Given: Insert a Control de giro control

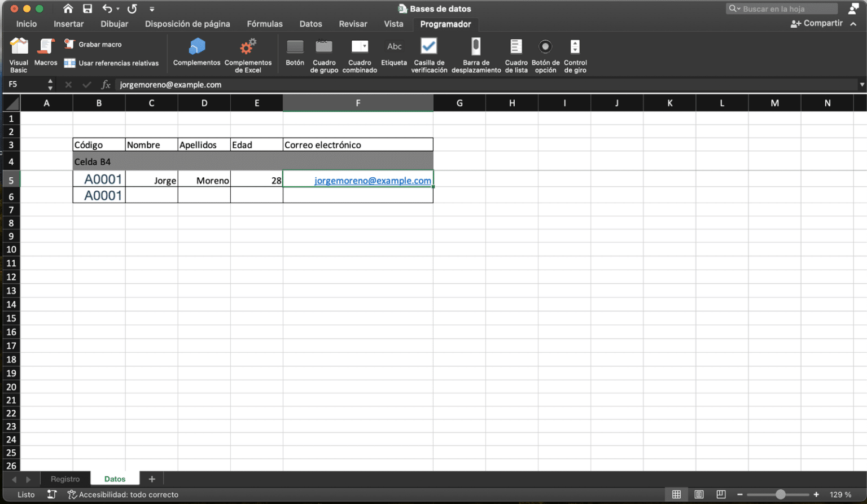Looking at the screenshot, I should click(x=575, y=54).
